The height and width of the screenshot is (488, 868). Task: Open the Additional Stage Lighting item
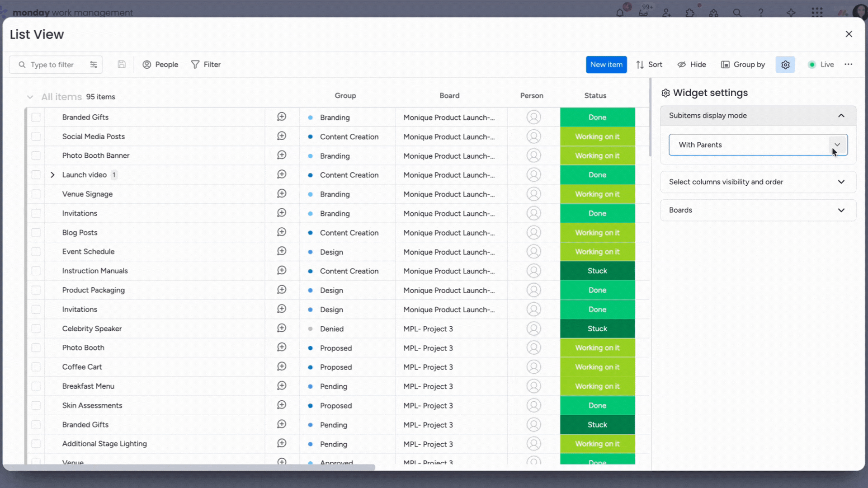104,444
